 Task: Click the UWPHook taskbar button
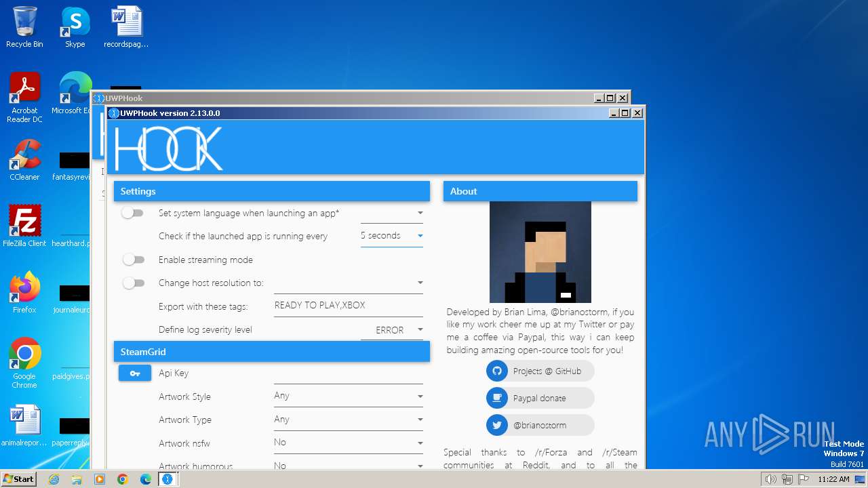click(167, 479)
